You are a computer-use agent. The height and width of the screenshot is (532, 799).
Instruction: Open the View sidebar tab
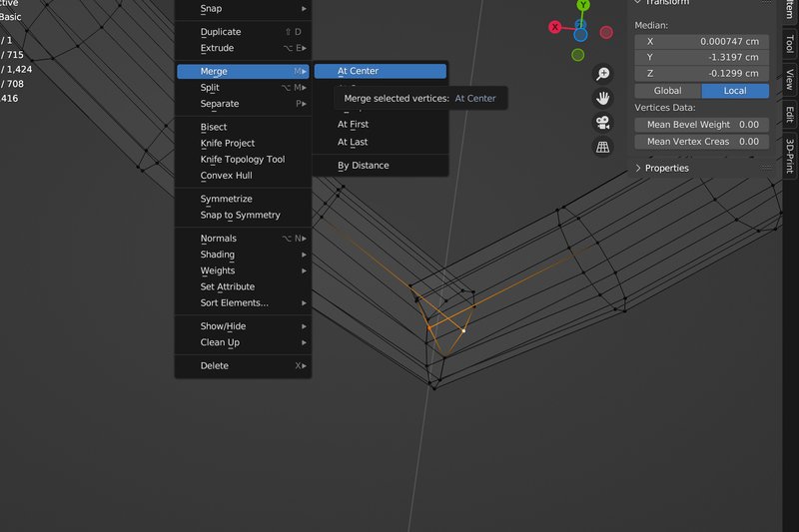789,80
